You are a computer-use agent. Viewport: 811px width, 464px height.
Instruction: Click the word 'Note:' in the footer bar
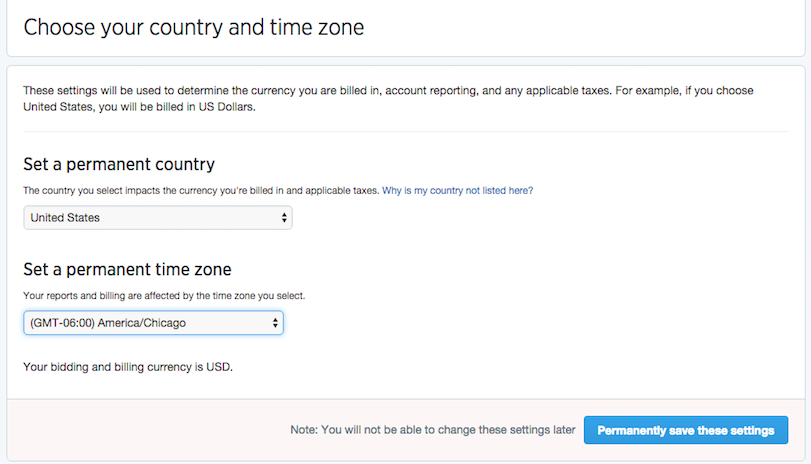pos(303,430)
